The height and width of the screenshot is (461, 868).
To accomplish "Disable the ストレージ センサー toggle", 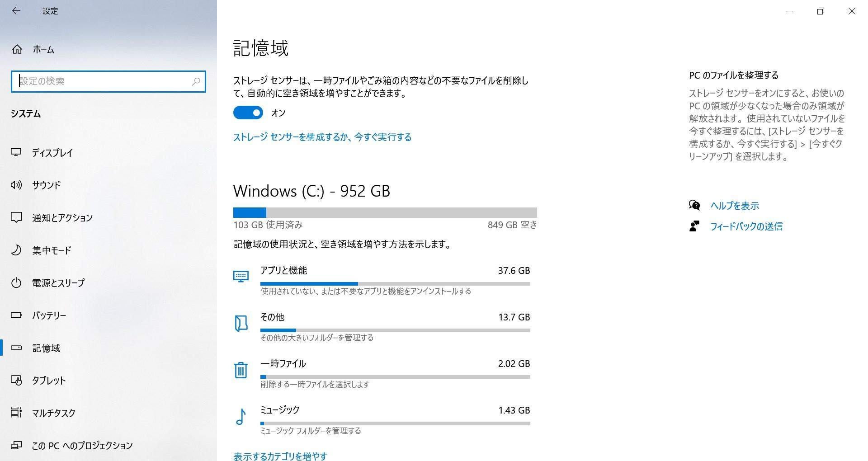I will [x=248, y=113].
